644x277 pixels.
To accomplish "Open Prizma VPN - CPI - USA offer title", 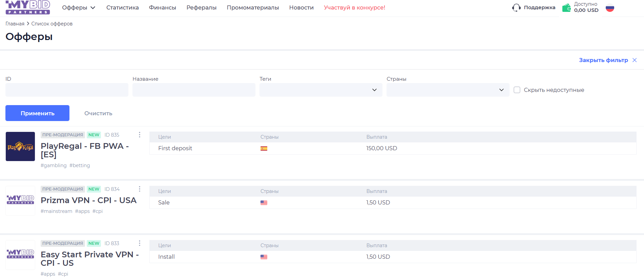I will coord(88,200).
